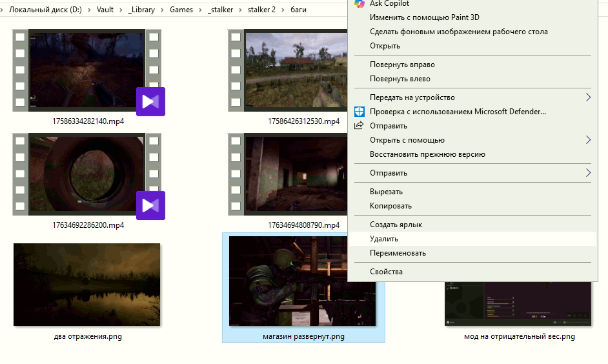
Task: Go to the _stalker breadcrumb segment
Action: (220, 10)
